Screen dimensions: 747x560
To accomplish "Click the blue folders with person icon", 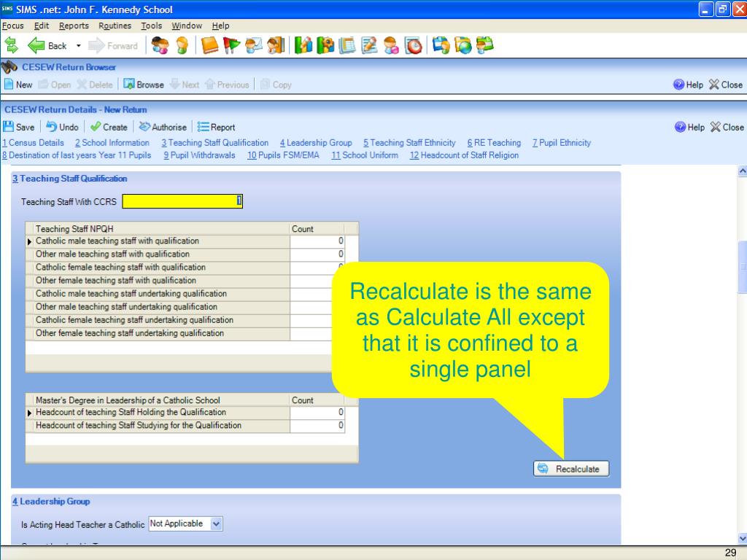I will click(x=441, y=46).
